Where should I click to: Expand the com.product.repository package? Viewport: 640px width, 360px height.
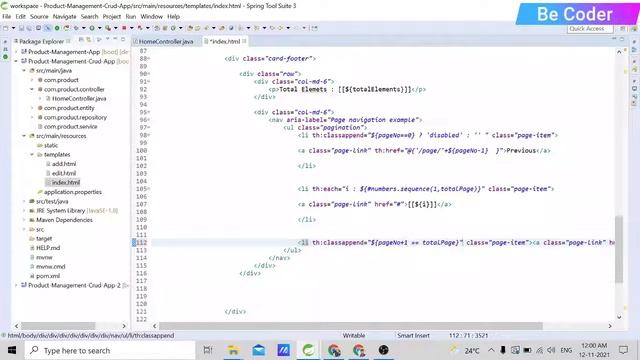(x=32, y=118)
